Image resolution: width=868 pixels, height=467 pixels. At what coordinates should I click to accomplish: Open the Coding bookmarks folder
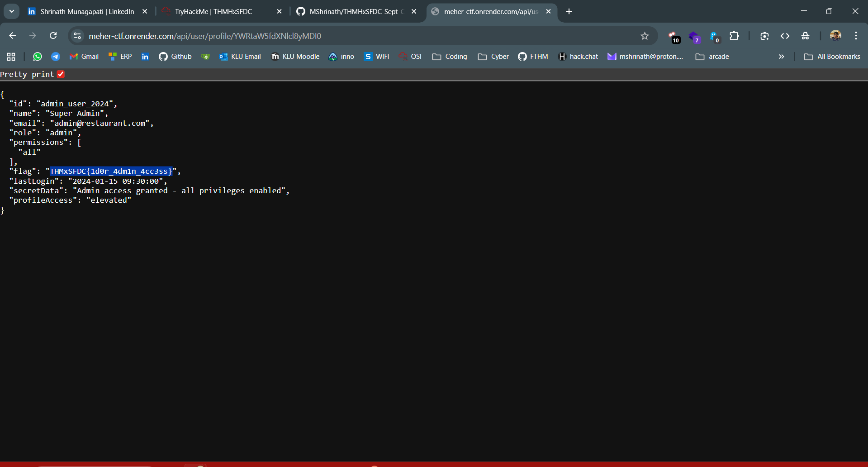(x=450, y=57)
